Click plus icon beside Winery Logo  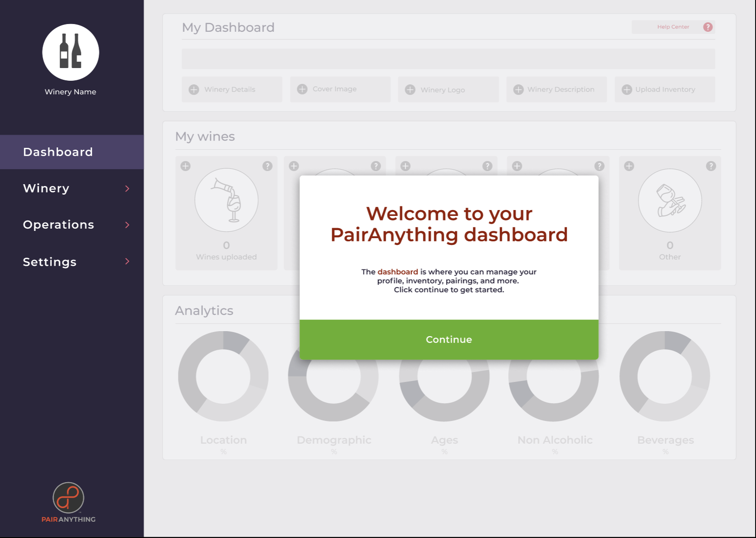[410, 90]
